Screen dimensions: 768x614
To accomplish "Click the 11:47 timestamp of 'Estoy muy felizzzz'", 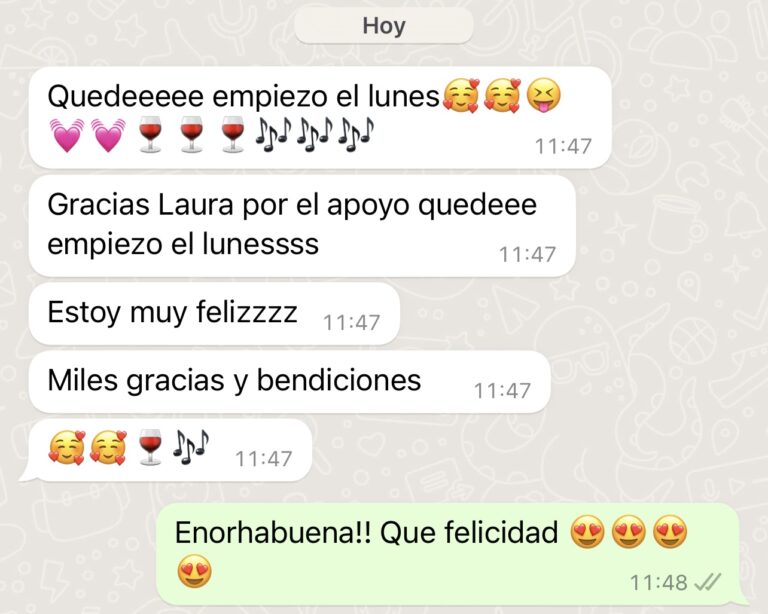I will pyautogui.click(x=351, y=323).
